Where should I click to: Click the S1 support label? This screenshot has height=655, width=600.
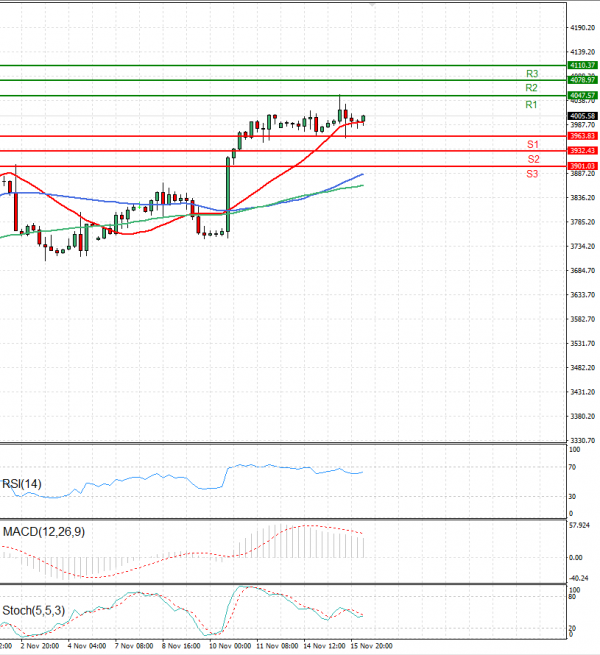coord(533,145)
